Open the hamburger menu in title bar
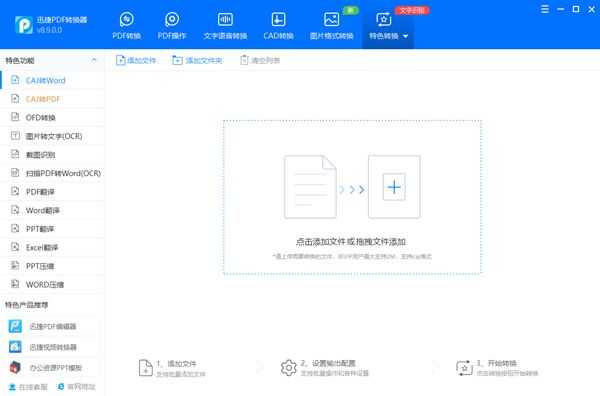 pyautogui.click(x=545, y=9)
